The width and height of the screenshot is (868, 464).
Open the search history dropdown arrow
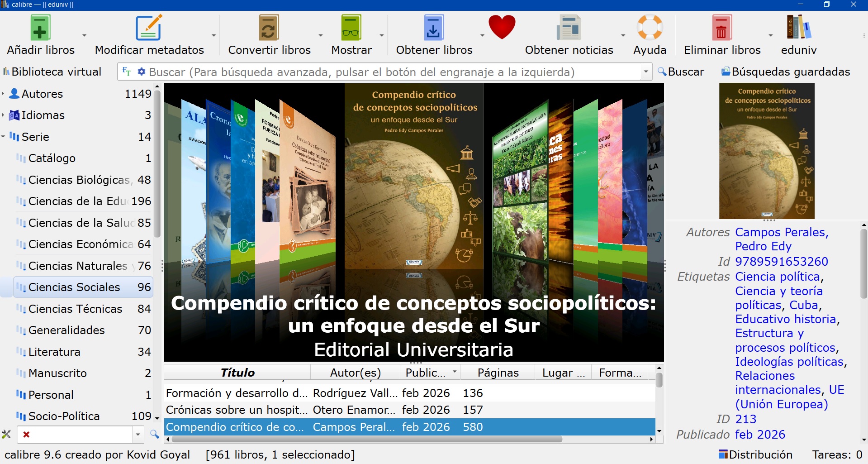point(645,72)
